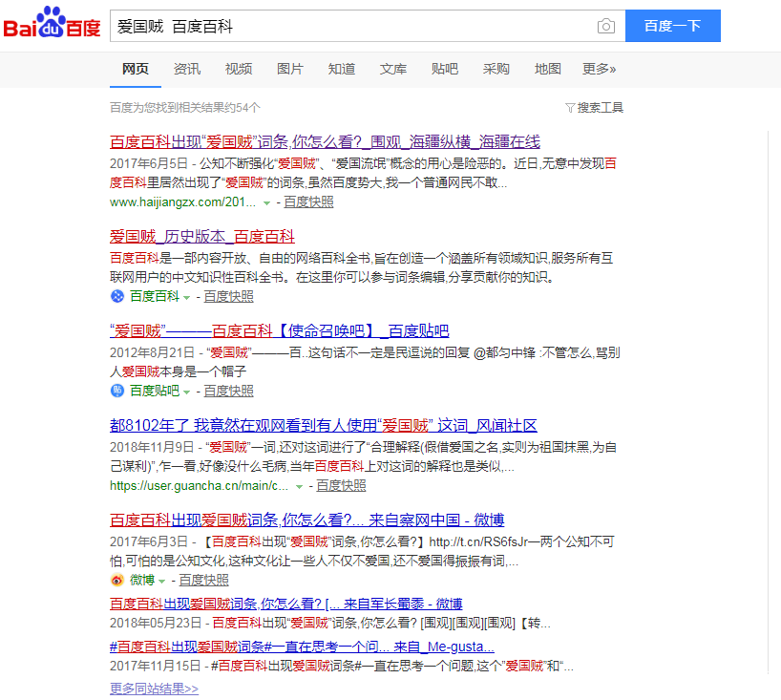Open the 来自_Me-gusta result link

click(302, 647)
